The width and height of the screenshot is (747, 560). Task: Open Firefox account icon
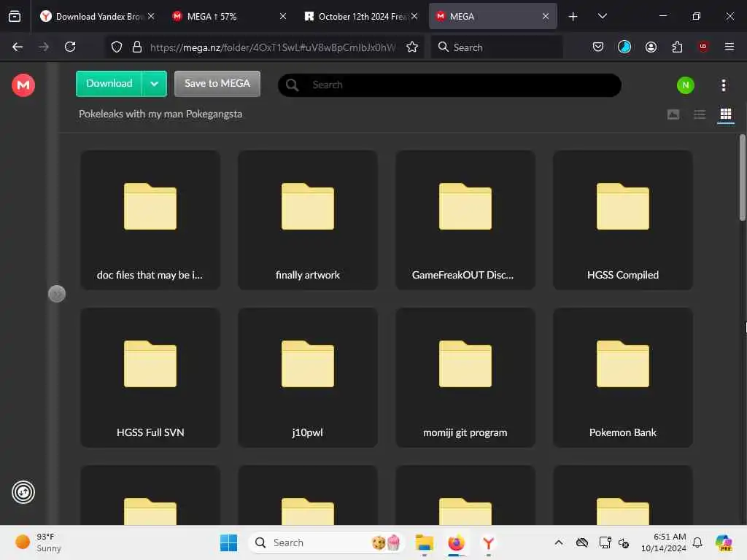click(x=651, y=47)
